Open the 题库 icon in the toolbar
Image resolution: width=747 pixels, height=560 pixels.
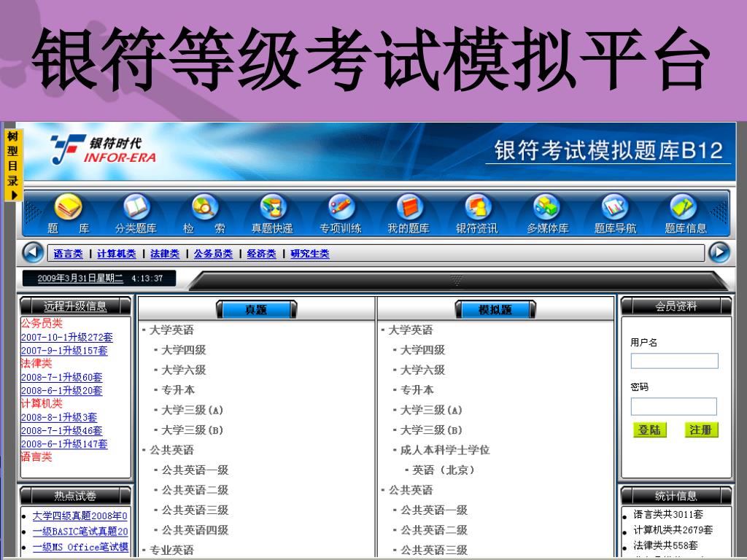[68, 207]
